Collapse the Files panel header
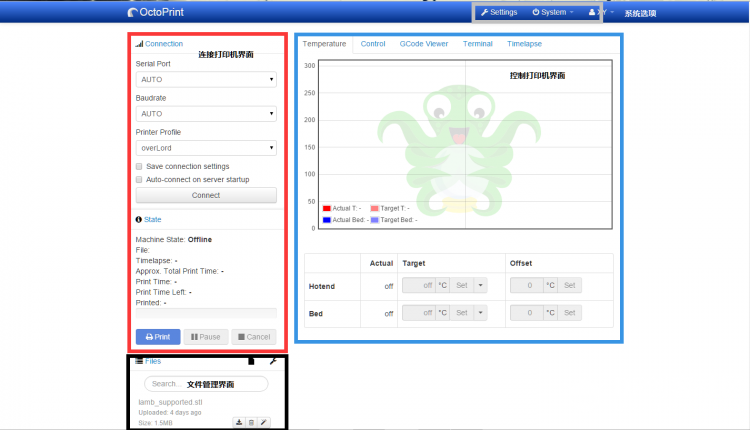Screen dimensions: 750x430 click(x=153, y=361)
